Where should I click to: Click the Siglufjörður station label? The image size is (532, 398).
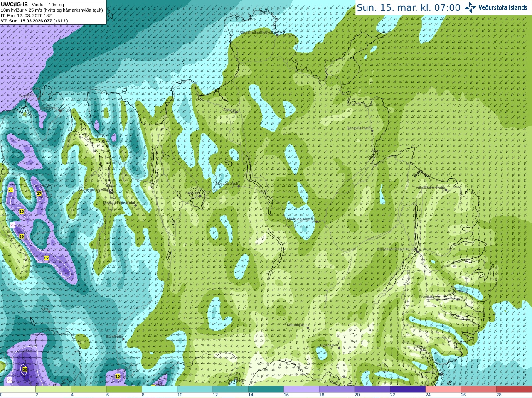coord(28,96)
